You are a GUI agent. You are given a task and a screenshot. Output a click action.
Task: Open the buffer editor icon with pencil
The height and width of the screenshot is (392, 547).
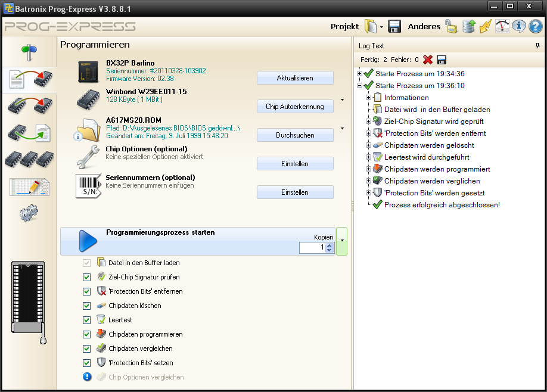(x=29, y=187)
